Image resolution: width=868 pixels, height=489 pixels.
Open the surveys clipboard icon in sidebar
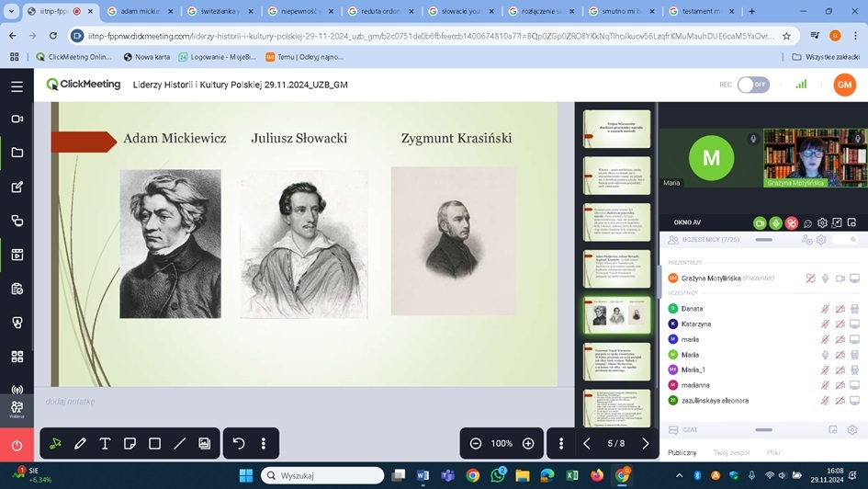17,289
